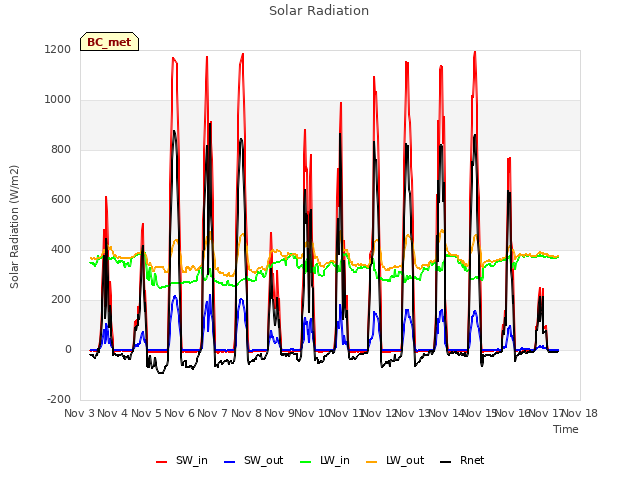Click the 800 y-axis tick label
This screenshot has height=480, width=640.
(61, 150)
